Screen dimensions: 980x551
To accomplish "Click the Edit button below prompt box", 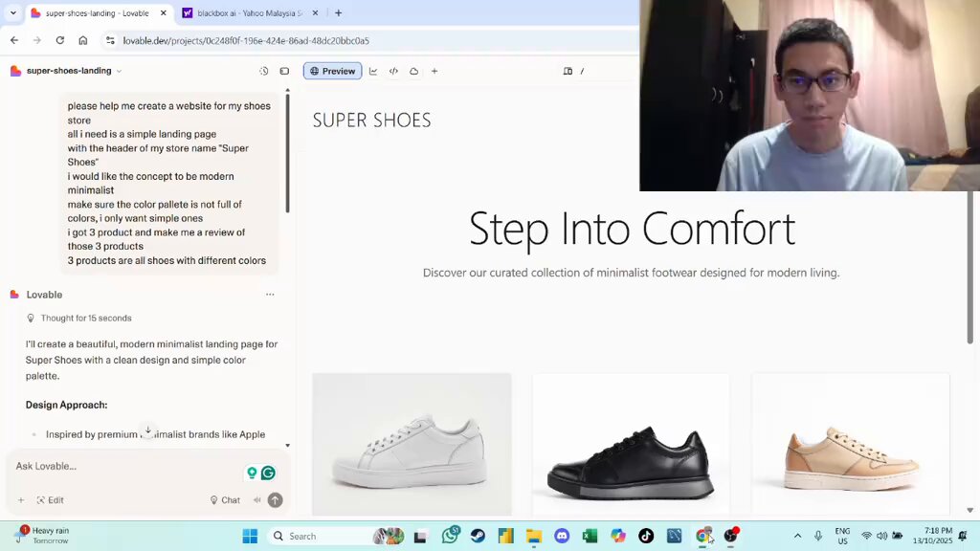I will point(50,500).
